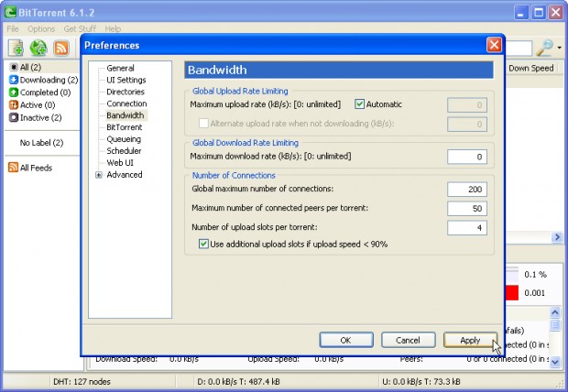Minimize the BitTorrent window
Image resolution: width=568 pixels, height=392 pixels.
(x=521, y=13)
